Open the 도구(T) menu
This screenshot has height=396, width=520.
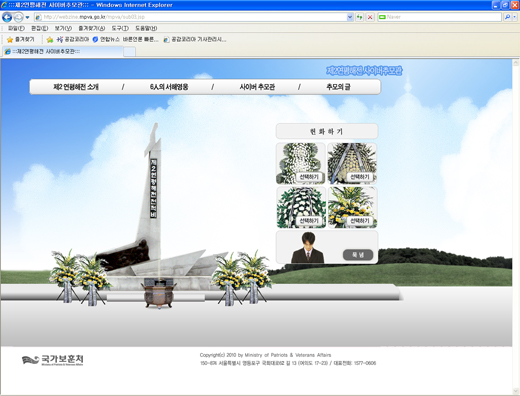(x=120, y=28)
